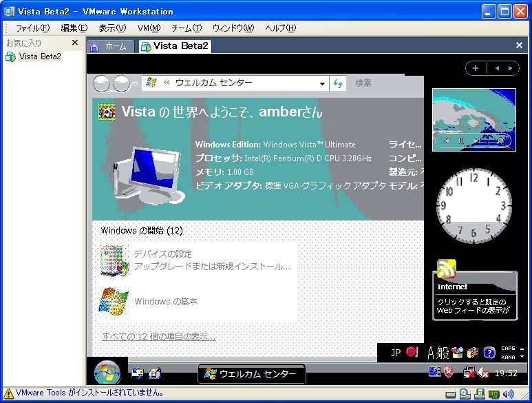The image size is (532, 403).
Task: Open the 編集(E) menu
Action: coord(74,28)
